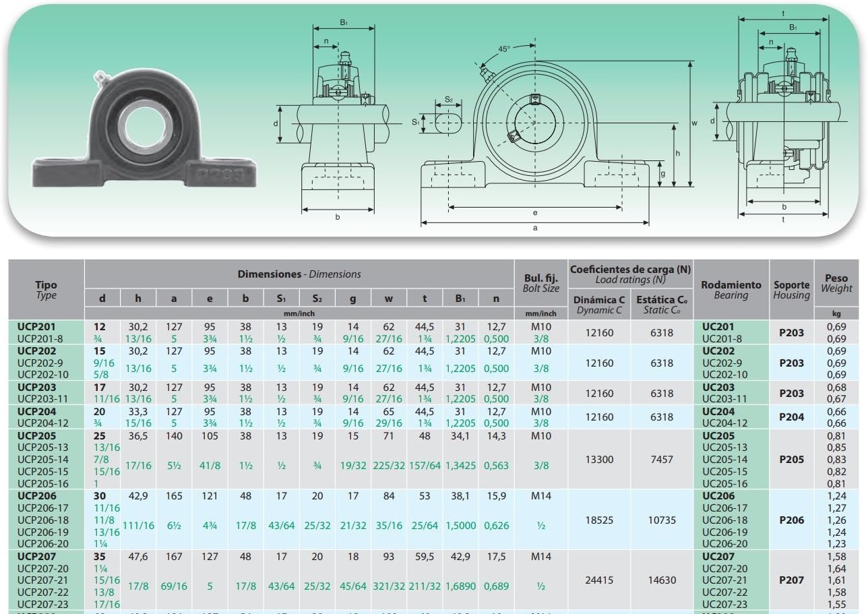Click the '1,3425' B₁ inch value
Viewport: 868px width, 614px height.
tap(460, 466)
